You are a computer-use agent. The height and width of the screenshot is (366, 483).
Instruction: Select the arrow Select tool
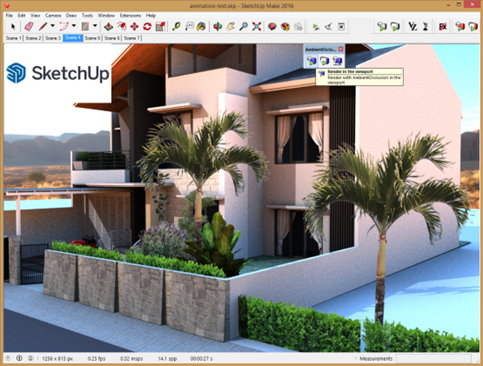coord(13,26)
